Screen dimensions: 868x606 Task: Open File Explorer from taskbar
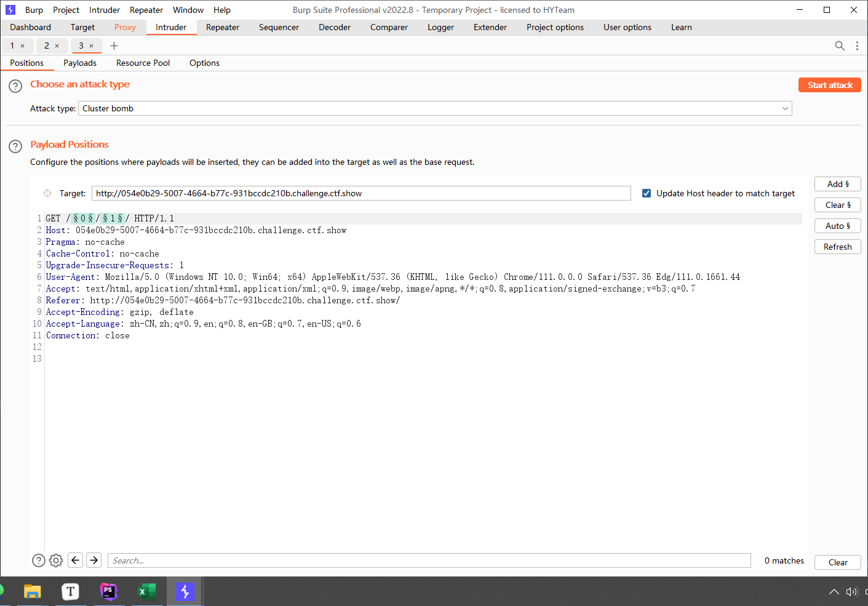coord(32,592)
